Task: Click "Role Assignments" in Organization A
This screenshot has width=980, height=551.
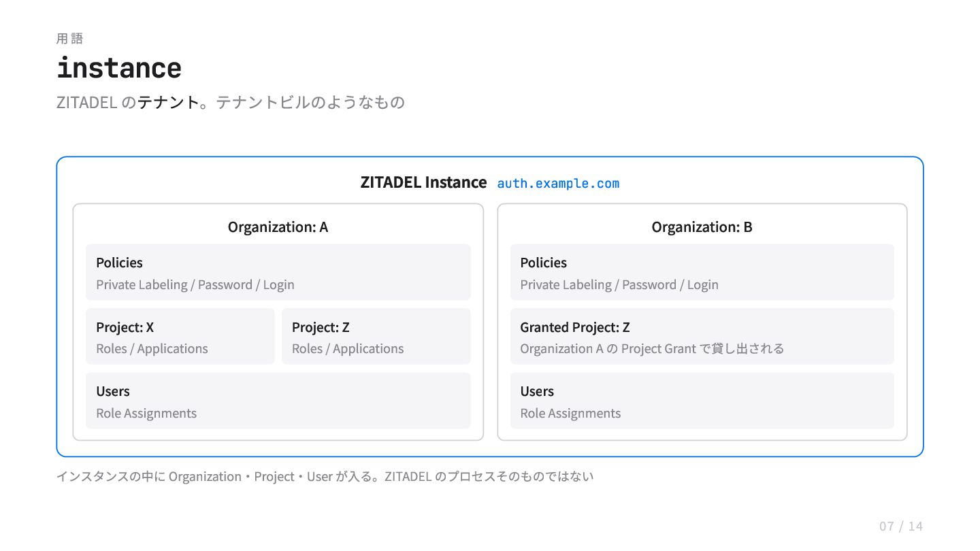Action: click(x=146, y=413)
